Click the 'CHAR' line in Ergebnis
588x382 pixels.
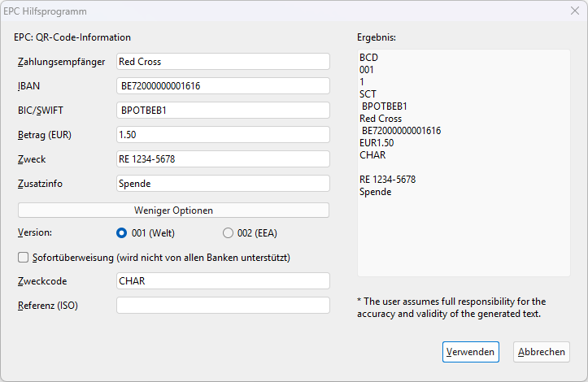click(372, 154)
